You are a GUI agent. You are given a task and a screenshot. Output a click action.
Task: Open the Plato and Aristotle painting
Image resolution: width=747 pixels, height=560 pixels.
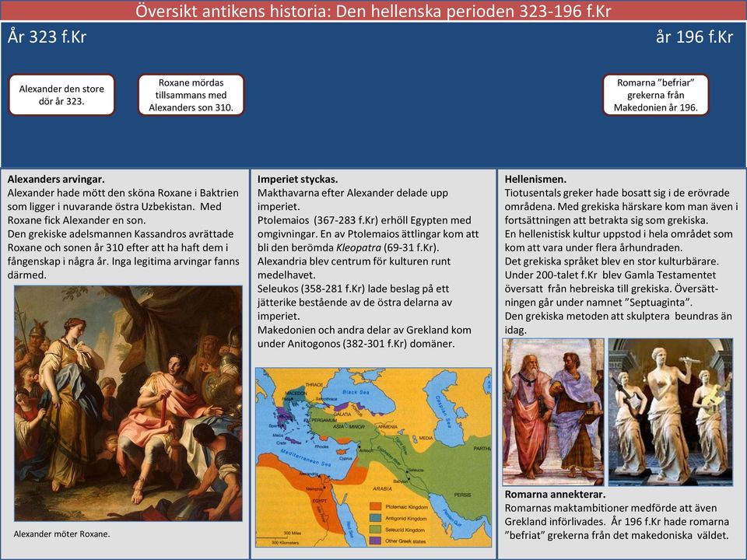click(x=553, y=412)
